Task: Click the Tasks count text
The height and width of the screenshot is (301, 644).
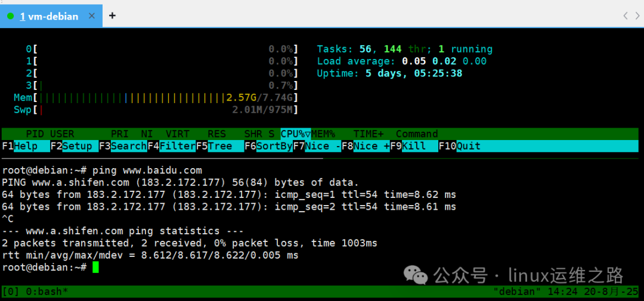Action: tap(404, 49)
